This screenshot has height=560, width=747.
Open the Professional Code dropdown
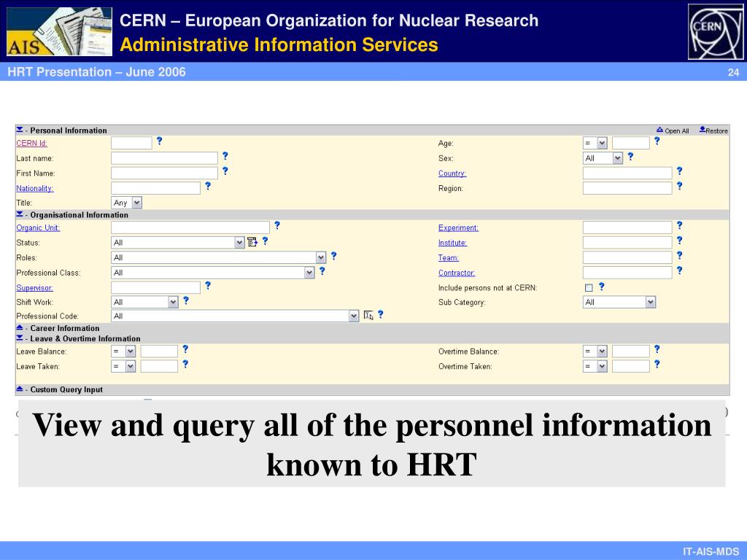pyautogui.click(x=235, y=316)
